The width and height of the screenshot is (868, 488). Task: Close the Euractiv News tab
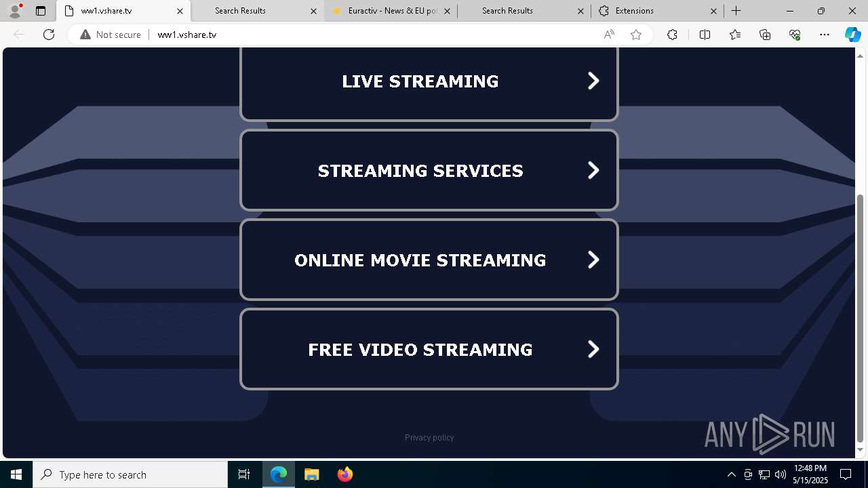tap(447, 11)
